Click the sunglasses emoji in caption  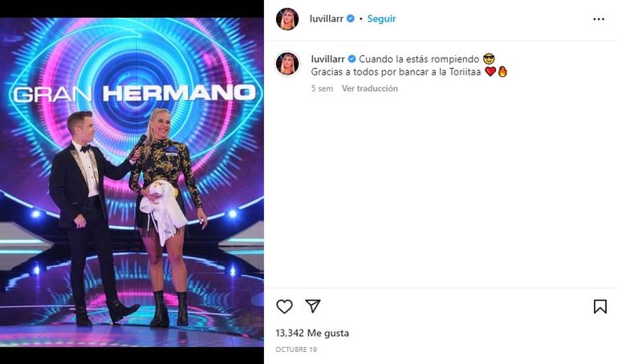pos(489,59)
